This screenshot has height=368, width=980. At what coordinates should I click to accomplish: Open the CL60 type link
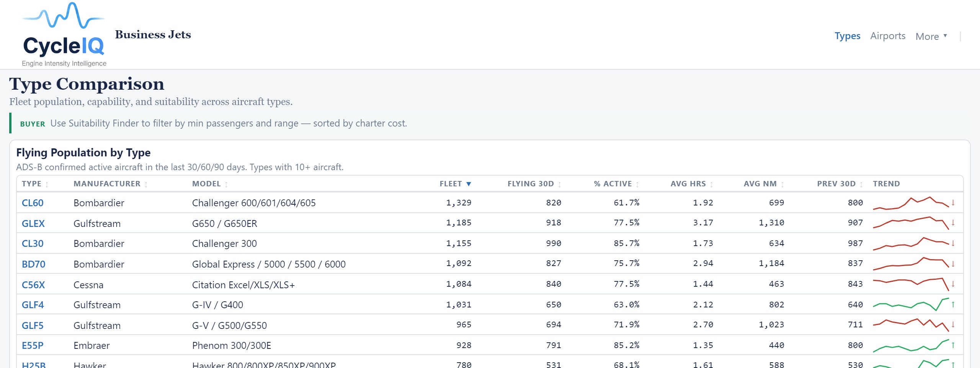point(33,203)
